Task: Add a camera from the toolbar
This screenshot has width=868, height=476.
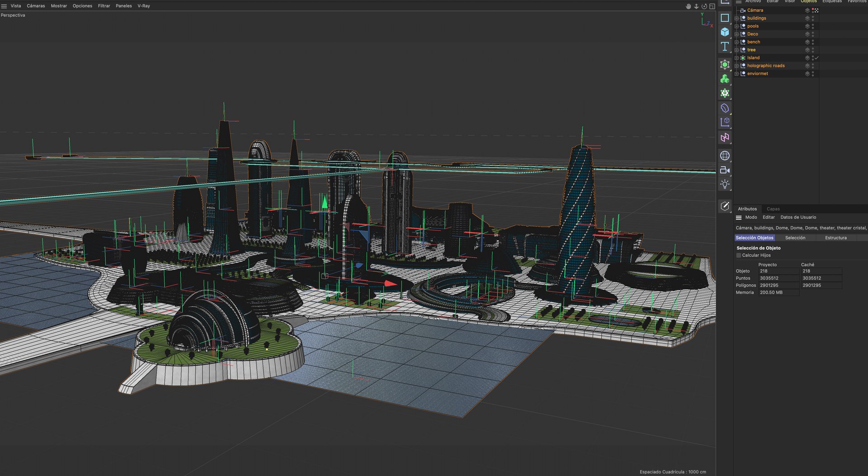Action: [x=725, y=170]
